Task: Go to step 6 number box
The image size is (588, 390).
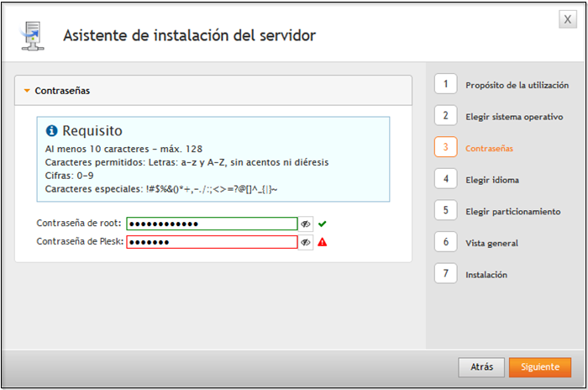Action: pos(445,241)
